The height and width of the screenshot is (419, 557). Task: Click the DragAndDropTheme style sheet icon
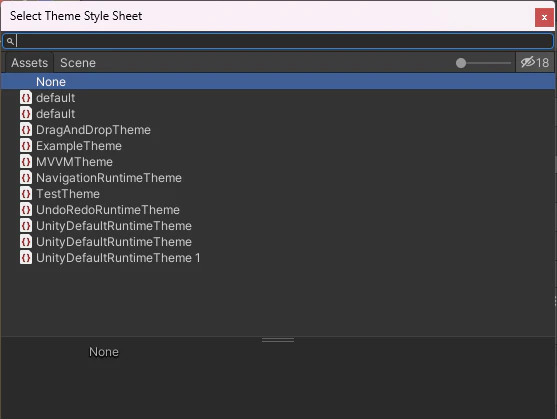click(26, 130)
